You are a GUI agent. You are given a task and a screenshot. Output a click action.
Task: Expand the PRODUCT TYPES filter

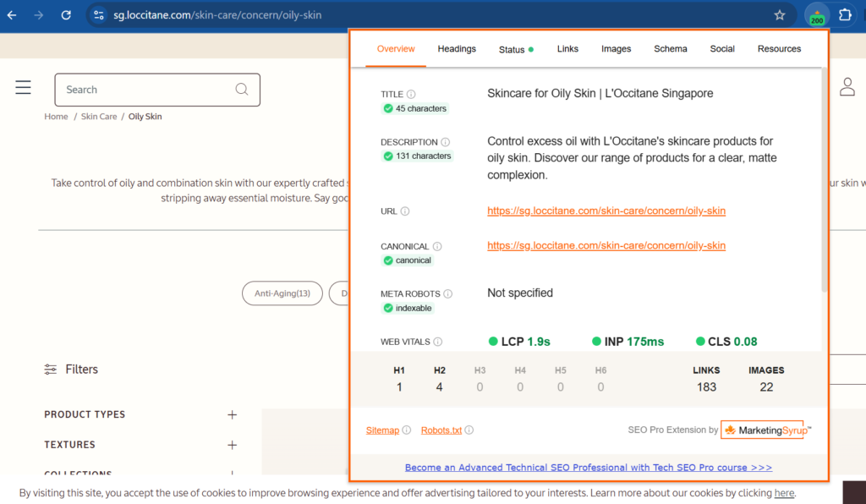[232, 414]
